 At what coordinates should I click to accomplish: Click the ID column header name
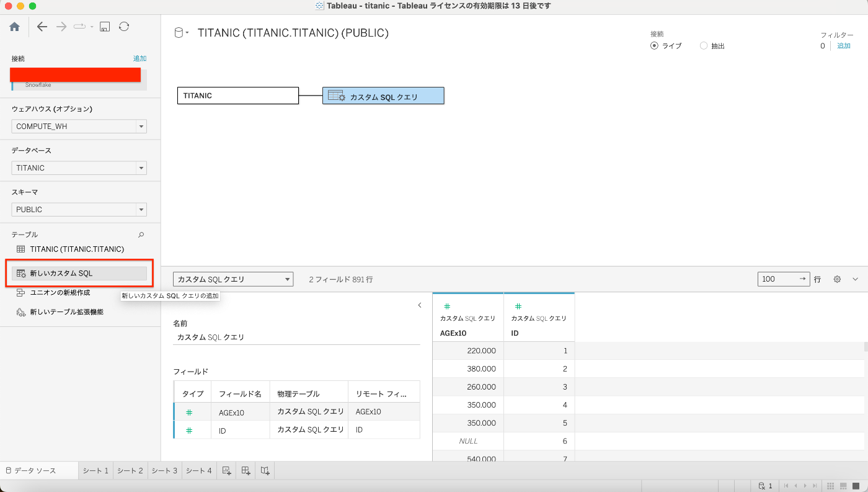(515, 333)
